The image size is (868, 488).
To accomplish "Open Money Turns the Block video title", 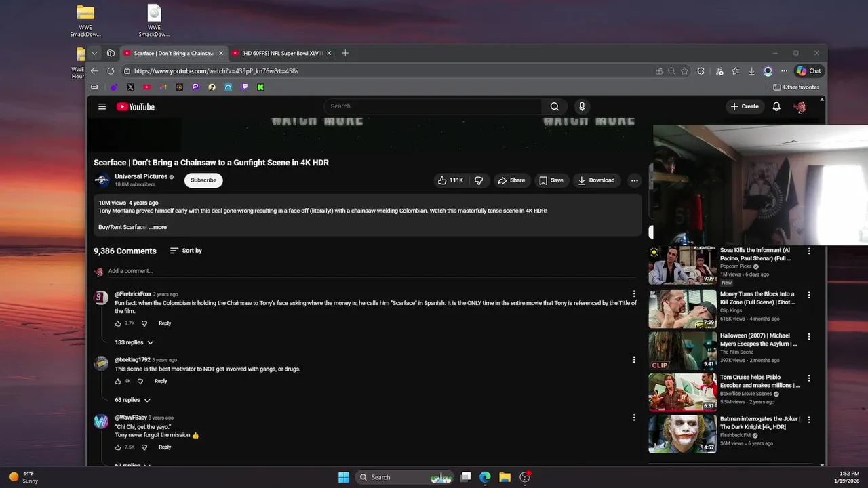I will click(x=757, y=298).
